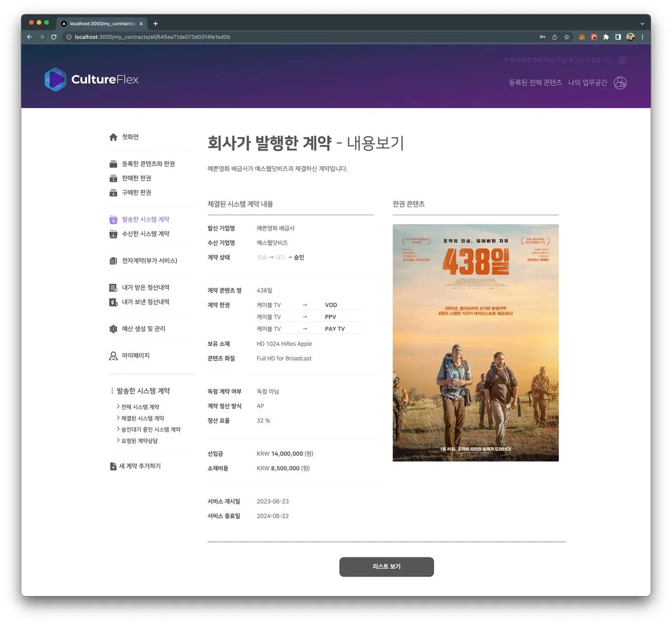Select the purple 발송한 시스템 계약 icon
Image resolution: width=672 pixels, height=624 pixels.
[x=114, y=219]
